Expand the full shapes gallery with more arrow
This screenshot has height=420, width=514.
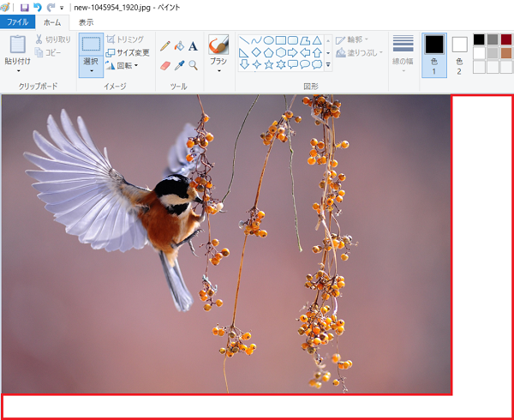328,64
